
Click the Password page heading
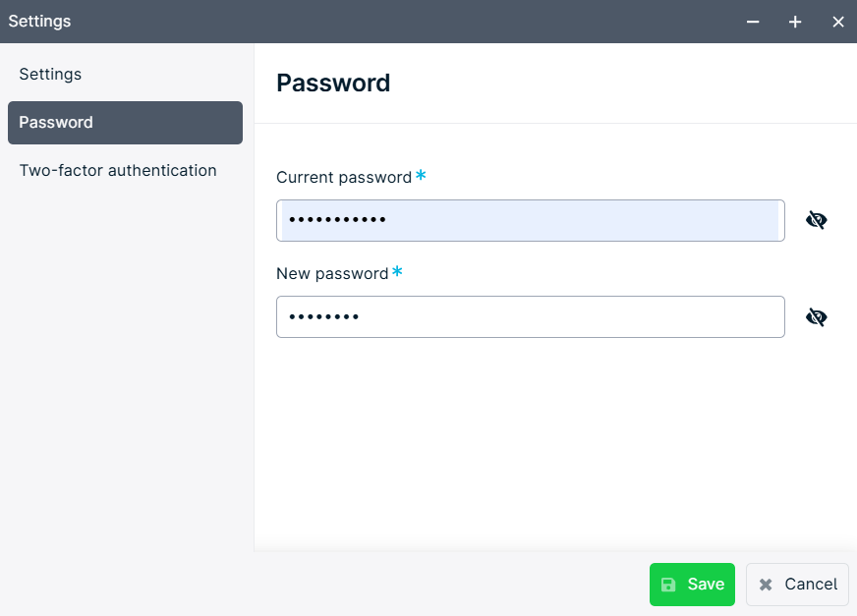pos(333,84)
